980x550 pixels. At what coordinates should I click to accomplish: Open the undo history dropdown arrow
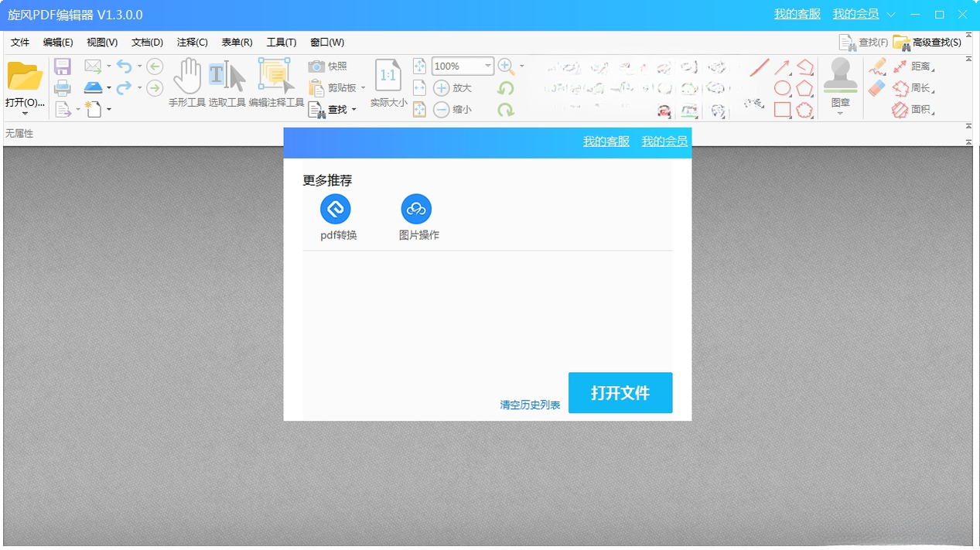[140, 67]
